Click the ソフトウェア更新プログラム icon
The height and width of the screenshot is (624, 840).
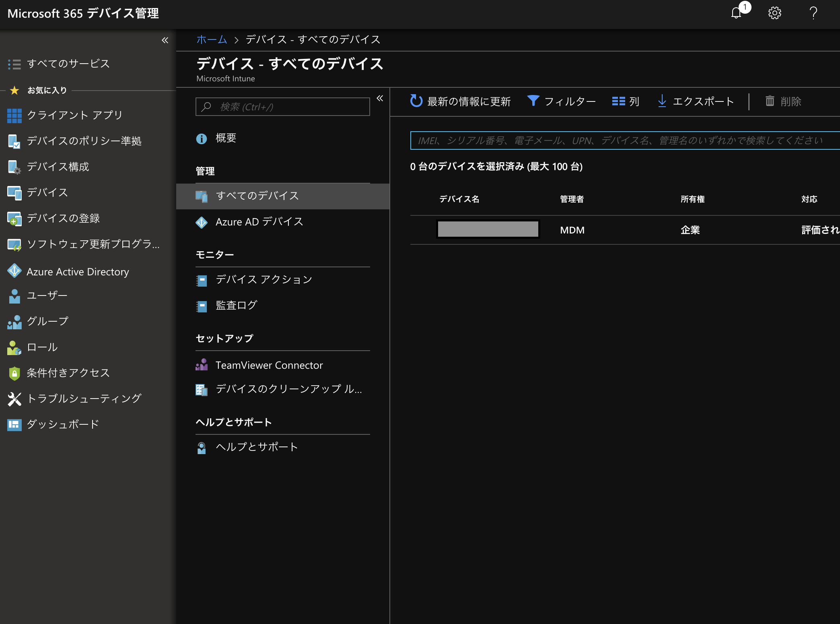[x=14, y=244]
